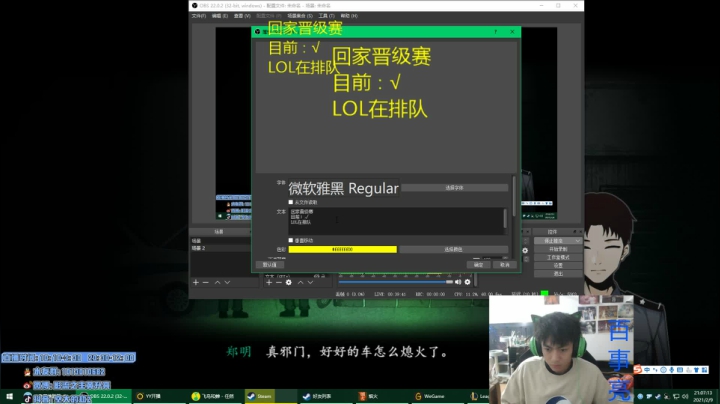The width and height of the screenshot is (720, 404).
Task: Click the blue mixer volume slider
Action: [x=395, y=282]
